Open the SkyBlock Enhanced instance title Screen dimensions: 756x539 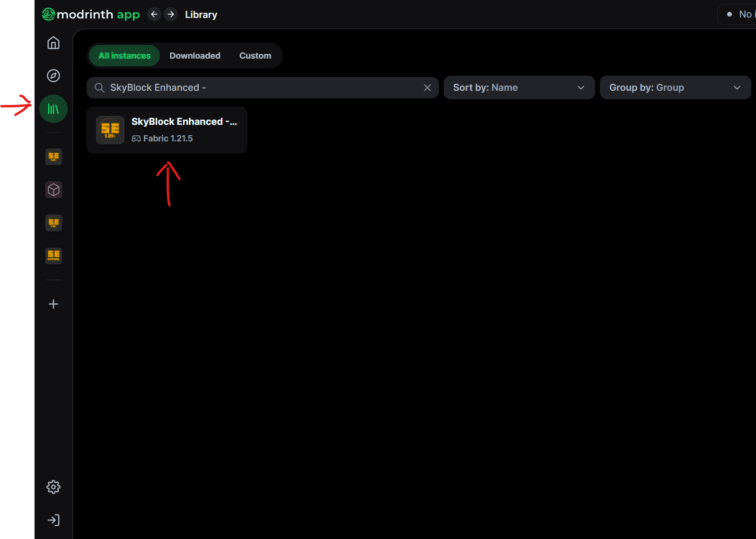point(184,122)
